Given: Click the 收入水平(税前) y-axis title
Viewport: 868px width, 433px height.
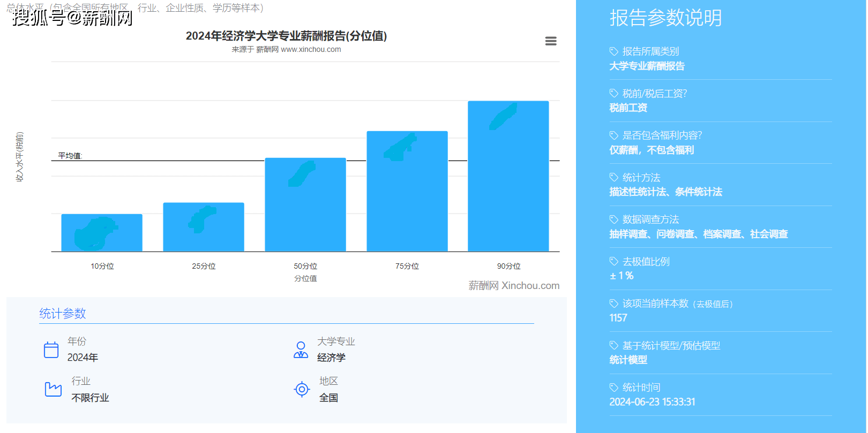Looking at the screenshot, I should (x=19, y=157).
